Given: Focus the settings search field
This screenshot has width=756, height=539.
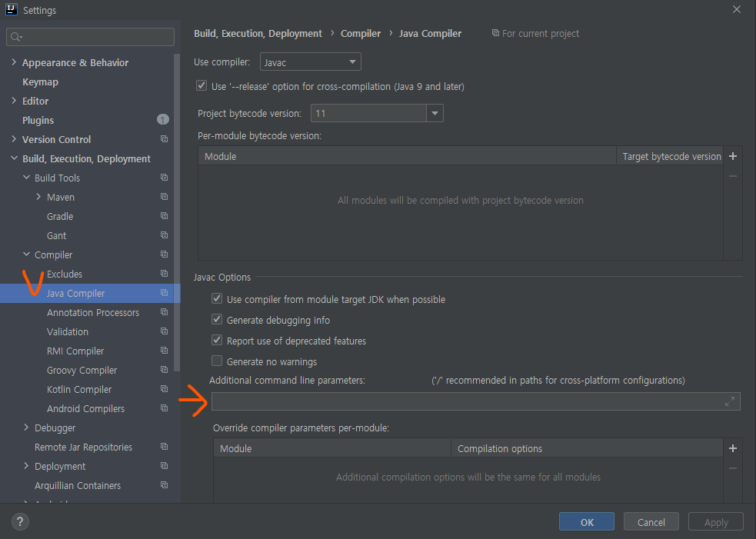Looking at the screenshot, I should (x=90, y=37).
